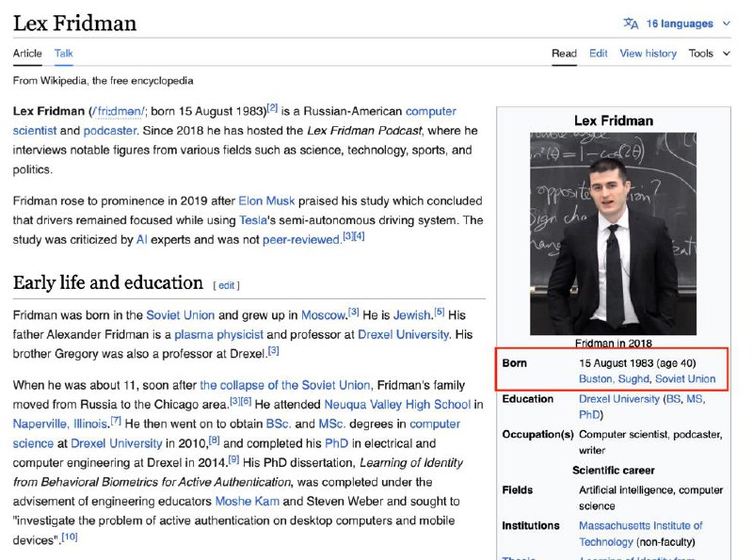Click the Early life section edit link
The height and width of the screenshot is (560, 753).
click(x=227, y=285)
